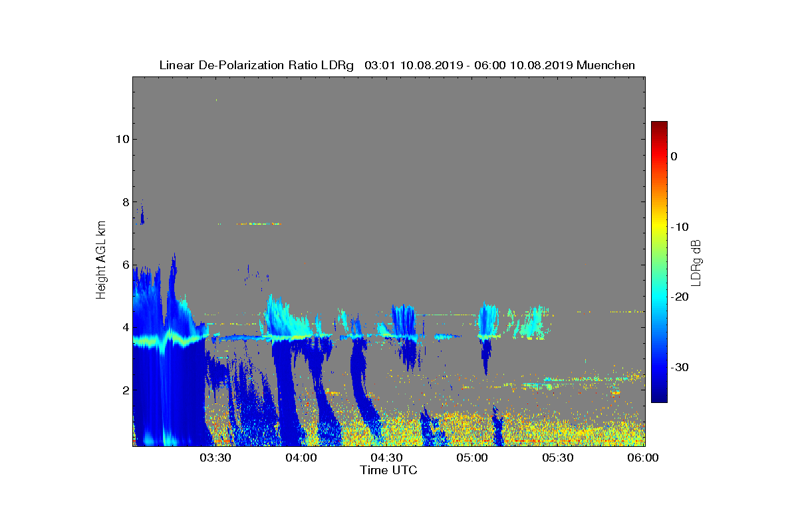Click the 03:30 time tick label

tap(216, 458)
